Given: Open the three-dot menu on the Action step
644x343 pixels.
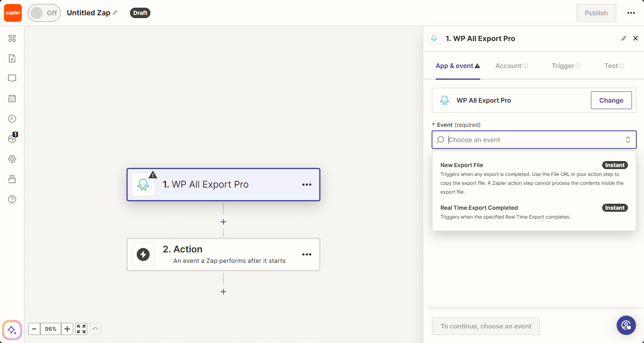Looking at the screenshot, I should click(x=307, y=254).
